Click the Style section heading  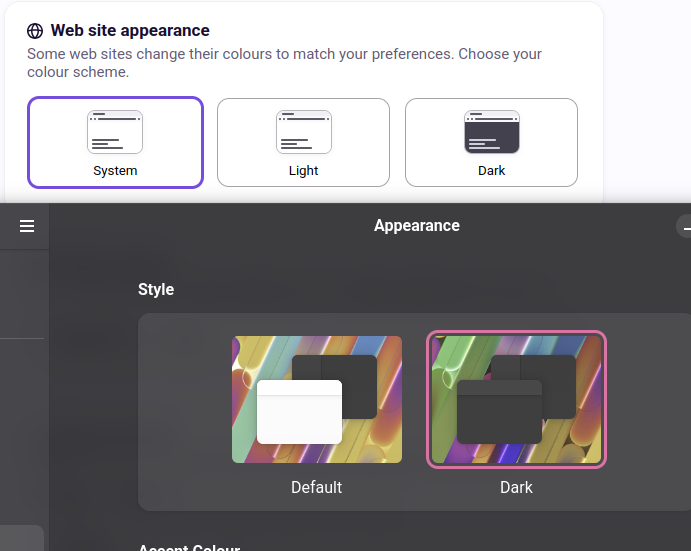[156, 289]
